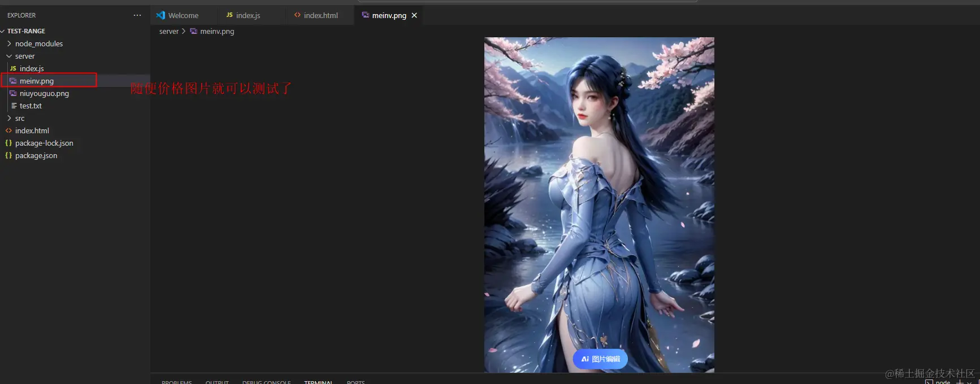Viewport: 980px width, 384px height.
Task: Click the AI 图片编辑 button on image
Action: [600, 359]
